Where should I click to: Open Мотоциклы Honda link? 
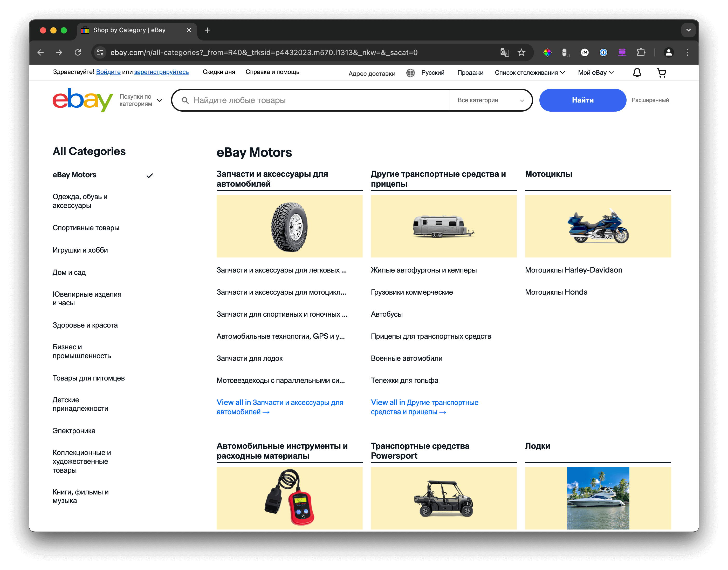[x=556, y=292]
